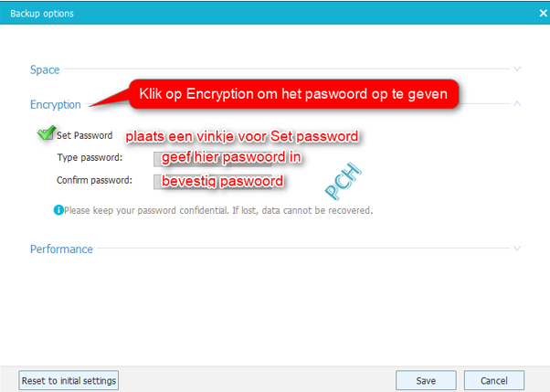Open the Space settings heading
Image resolution: width=550 pixels, height=392 pixels.
[x=45, y=69]
